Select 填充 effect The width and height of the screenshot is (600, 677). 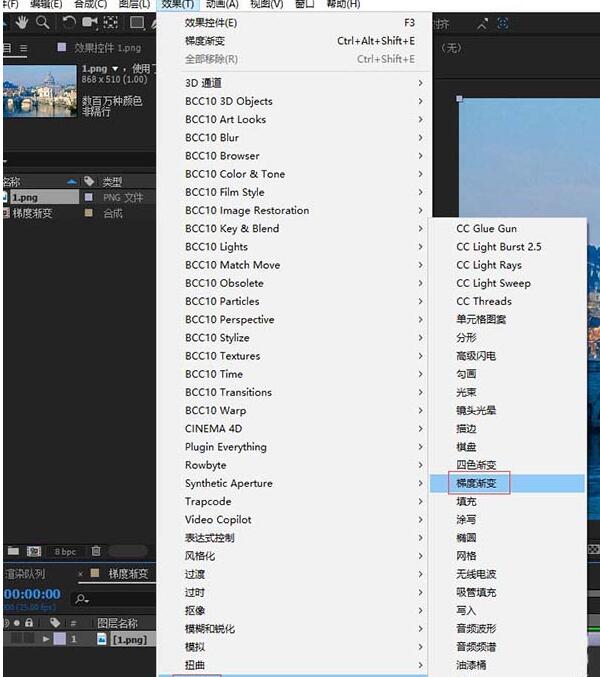(508, 501)
